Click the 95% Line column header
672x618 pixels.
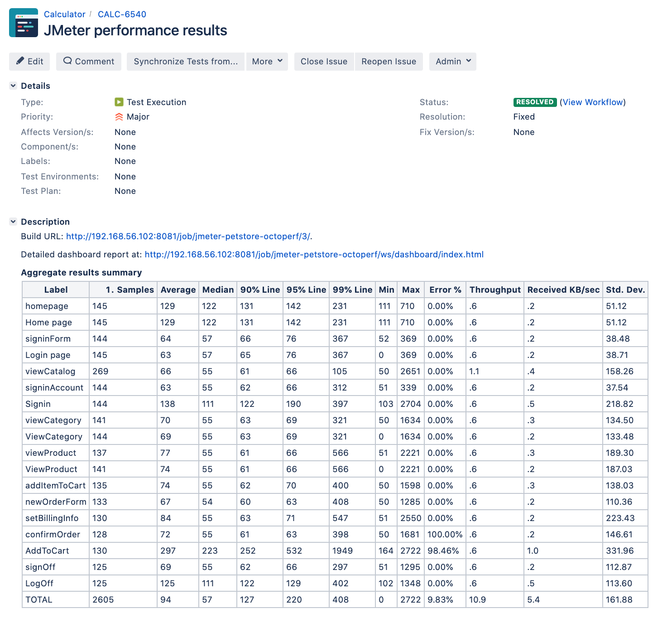pos(306,290)
